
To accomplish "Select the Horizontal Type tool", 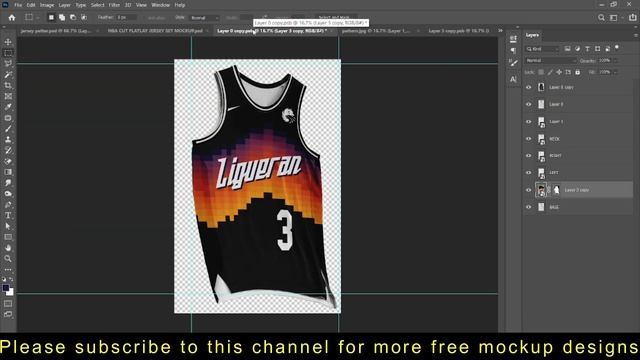I will coord(8,215).
